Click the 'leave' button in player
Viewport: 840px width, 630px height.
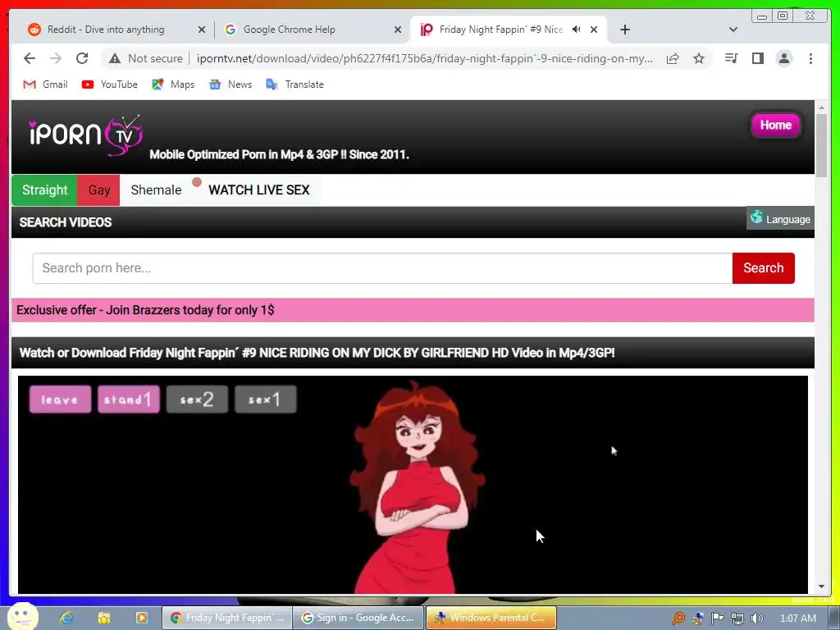(60, 399)
